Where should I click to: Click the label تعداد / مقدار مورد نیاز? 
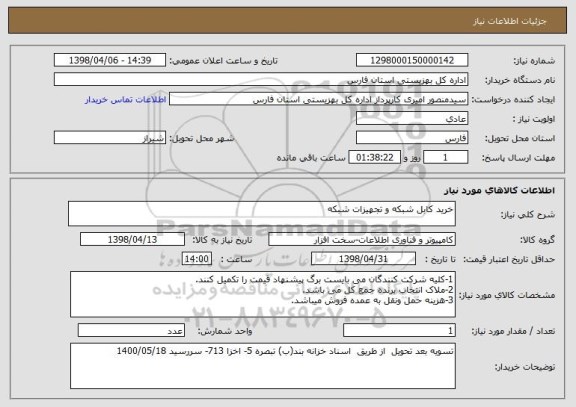(x=513, y=331)
